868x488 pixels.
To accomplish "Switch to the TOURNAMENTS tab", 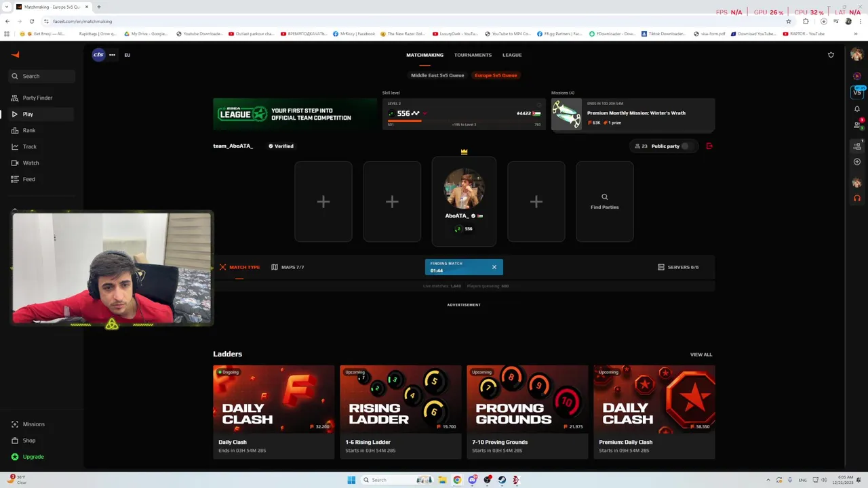I will [473, 55].
